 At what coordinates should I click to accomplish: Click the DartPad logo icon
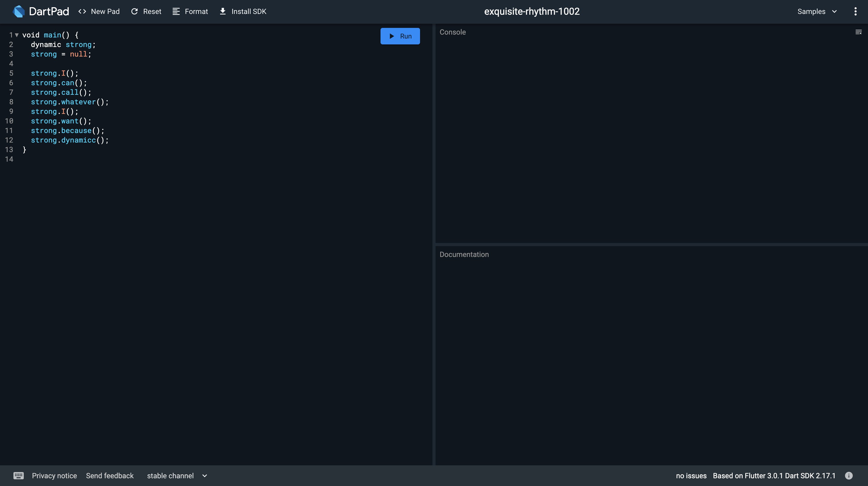pyautogui.click(x=19, y=11)
